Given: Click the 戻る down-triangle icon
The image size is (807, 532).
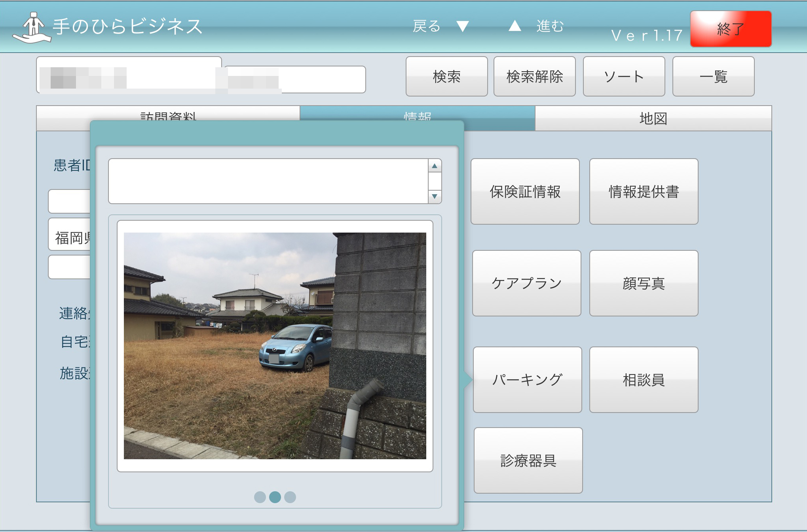Looking at the screenshot, I should pos(462,27).
